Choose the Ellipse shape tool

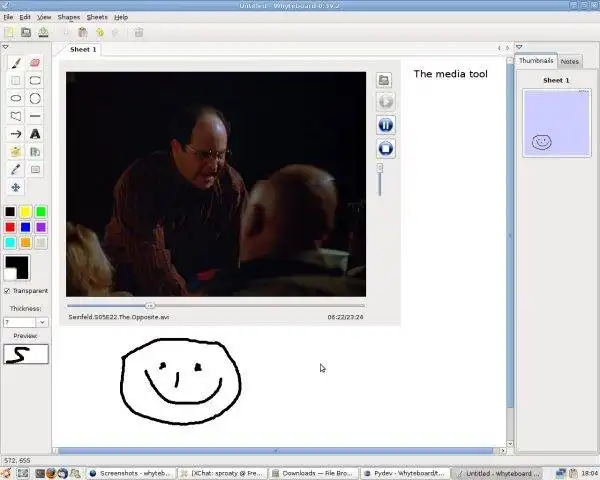click(x=16, y=98)
